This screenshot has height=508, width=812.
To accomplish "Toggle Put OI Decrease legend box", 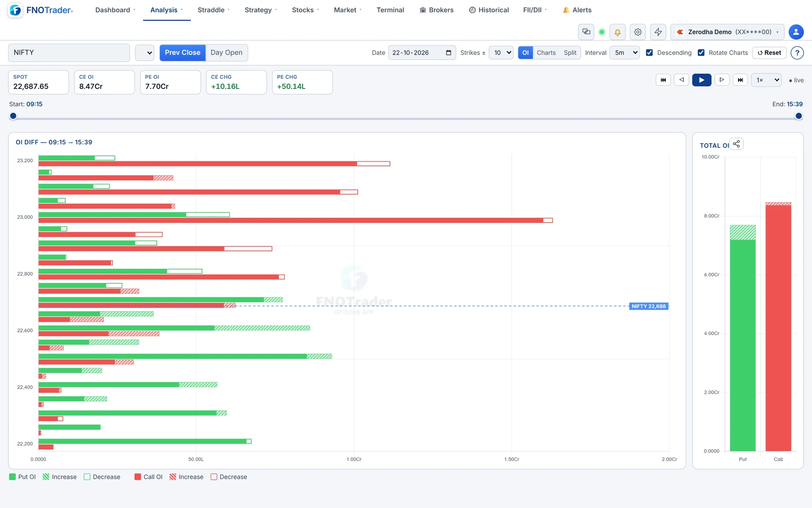I will click(x=87, y=477).
